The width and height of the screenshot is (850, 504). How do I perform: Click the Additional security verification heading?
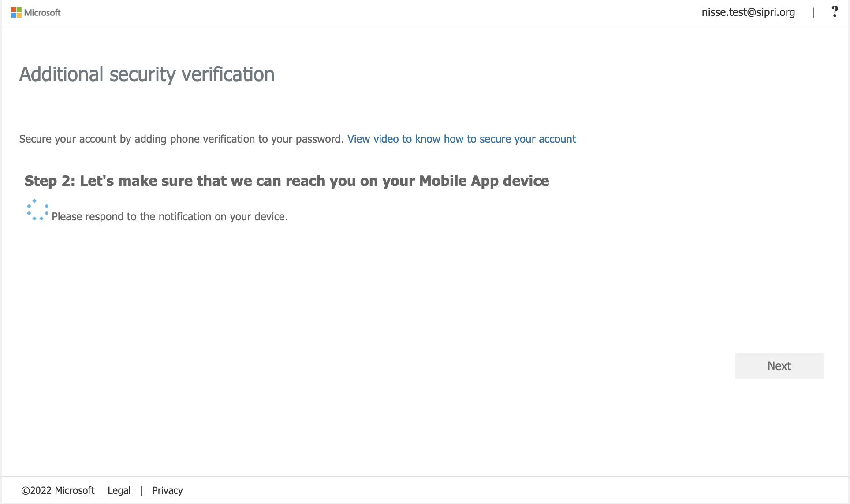(147, 74)
